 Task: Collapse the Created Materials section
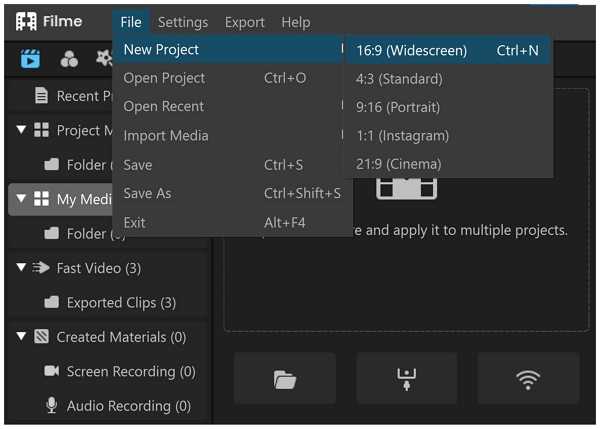(21, 337)
